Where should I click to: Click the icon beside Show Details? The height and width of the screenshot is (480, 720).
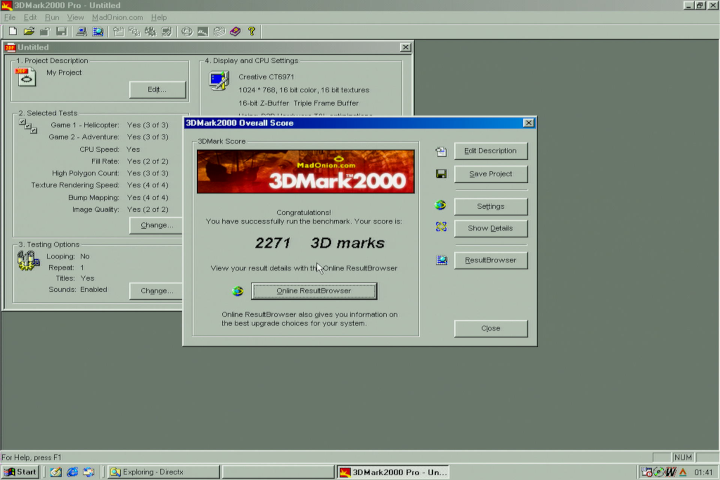441,226
